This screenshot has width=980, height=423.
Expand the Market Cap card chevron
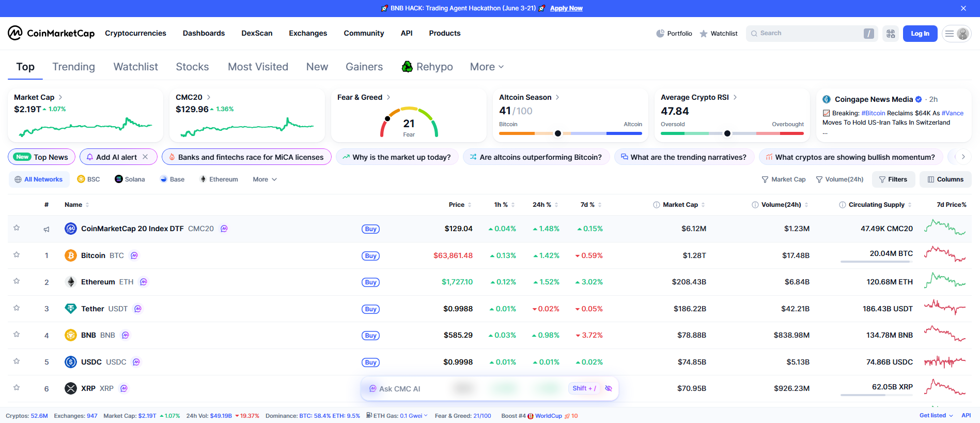point(60,97)
